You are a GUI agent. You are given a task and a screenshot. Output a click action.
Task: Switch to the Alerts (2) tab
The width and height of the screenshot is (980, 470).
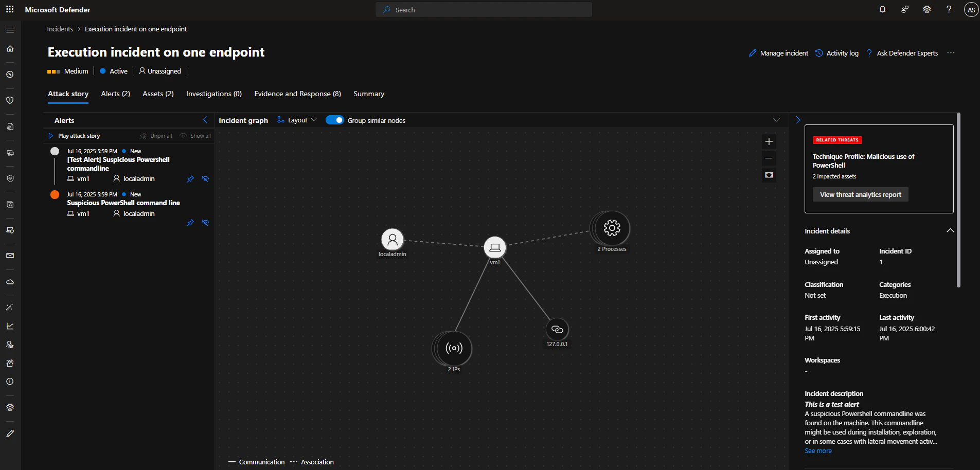tap(116, 94)
